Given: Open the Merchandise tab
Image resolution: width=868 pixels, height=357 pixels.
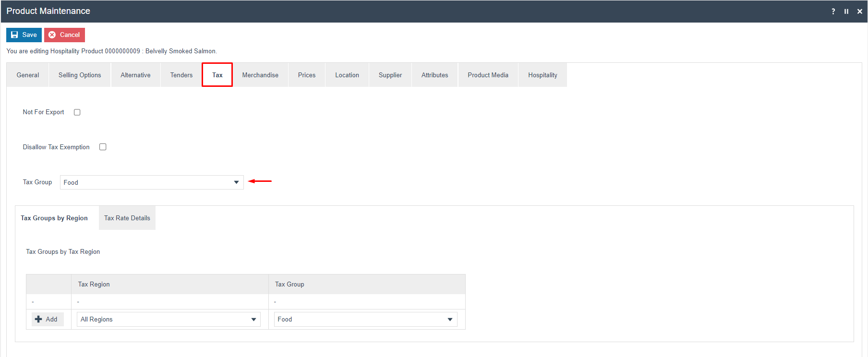Looking at the screenshot, I should [260, 75].
